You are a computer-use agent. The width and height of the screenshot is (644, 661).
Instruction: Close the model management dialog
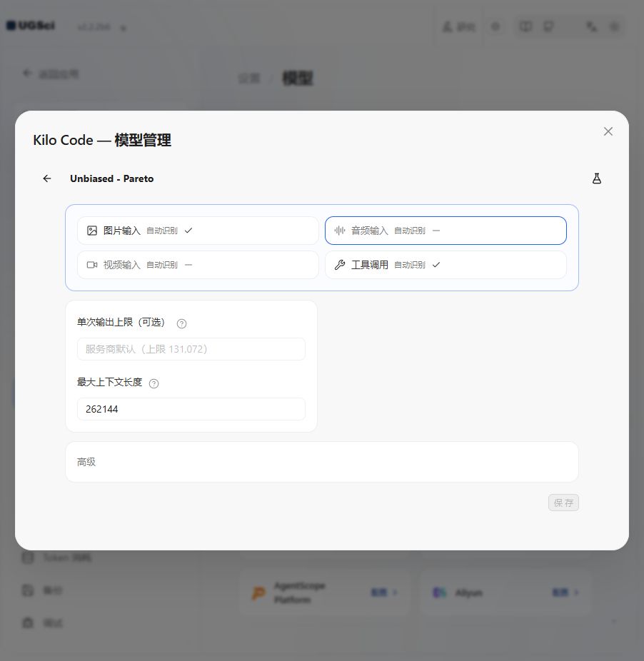click(608, 131)
